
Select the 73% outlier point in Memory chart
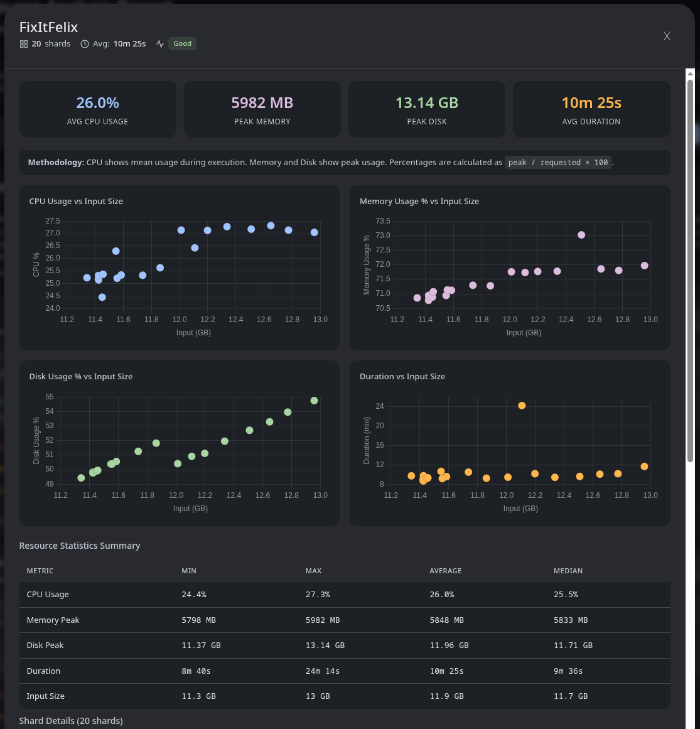click(581, 235)
